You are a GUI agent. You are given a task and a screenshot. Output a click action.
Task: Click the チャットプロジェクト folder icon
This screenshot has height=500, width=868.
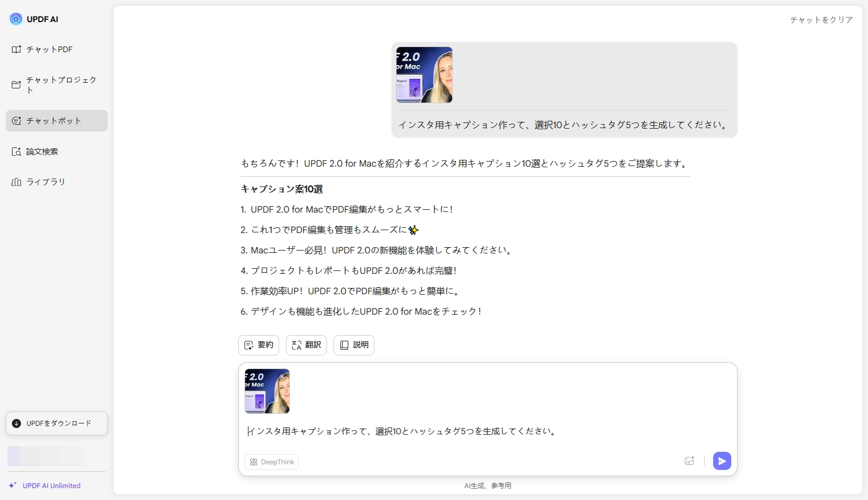point(16,84)
